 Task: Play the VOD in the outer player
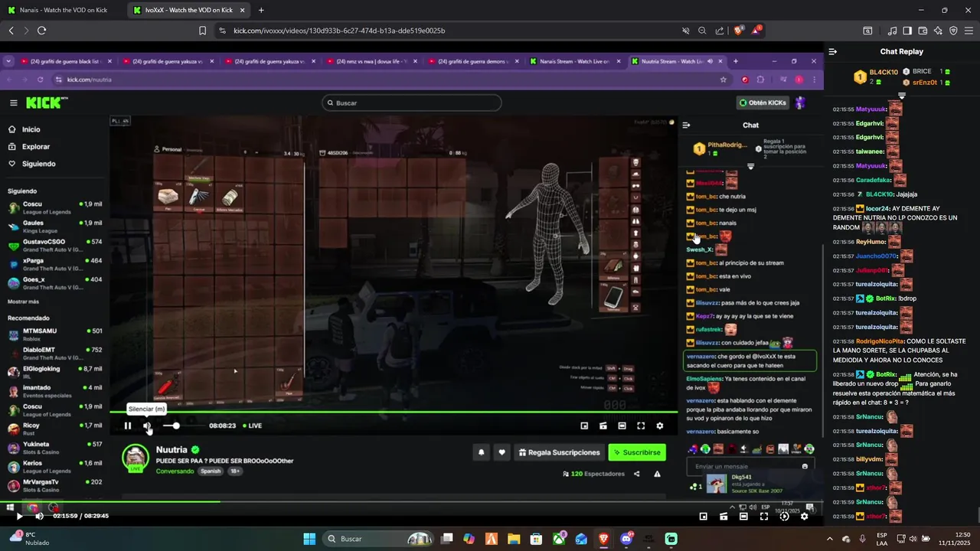pos(19,517)
